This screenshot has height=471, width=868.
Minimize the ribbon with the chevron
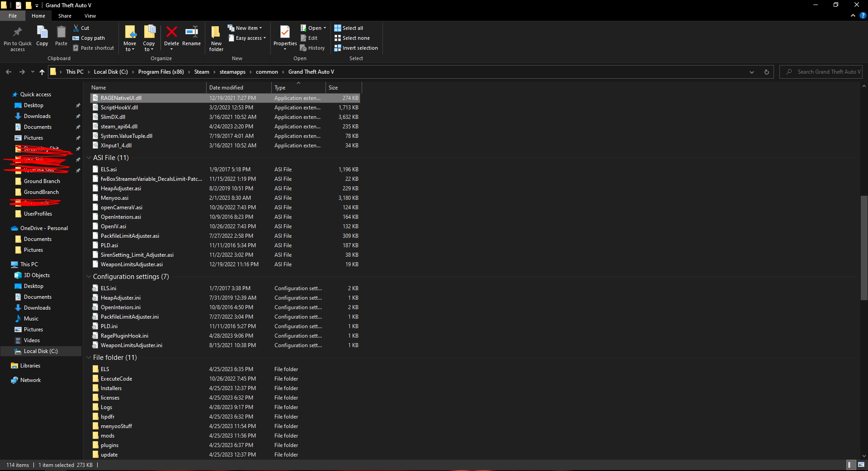point(853,16)
